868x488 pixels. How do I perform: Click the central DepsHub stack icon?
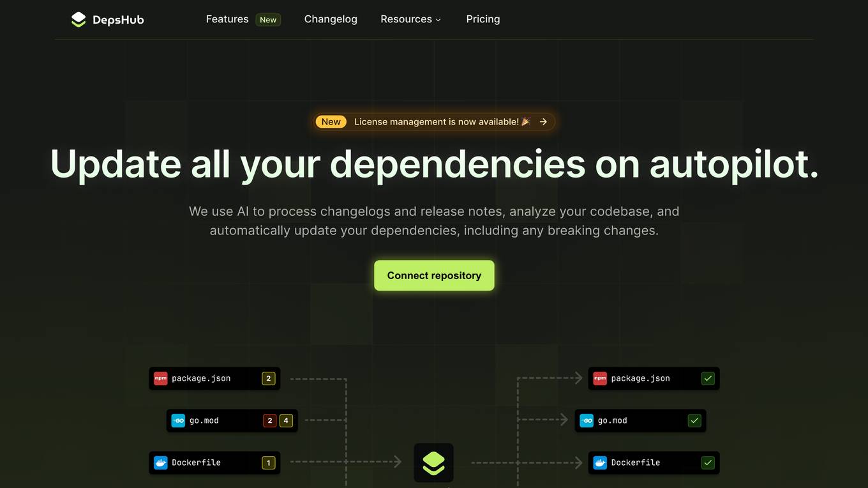[434, 462]
